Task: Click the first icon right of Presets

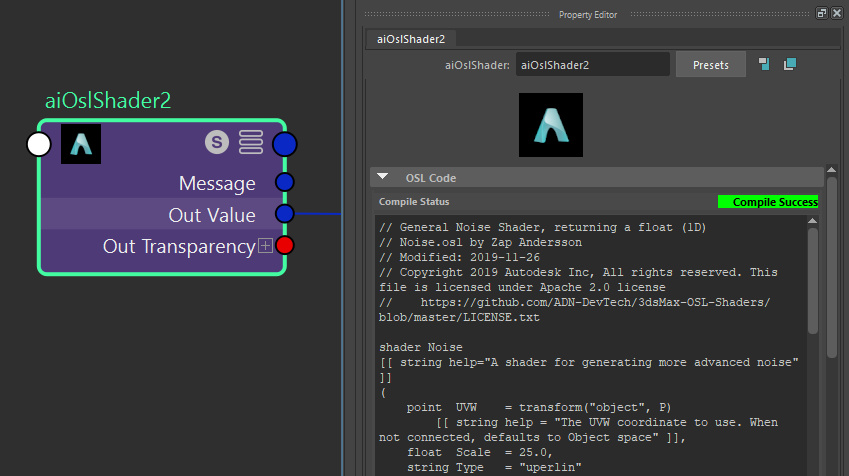Action: pos(764,64)
